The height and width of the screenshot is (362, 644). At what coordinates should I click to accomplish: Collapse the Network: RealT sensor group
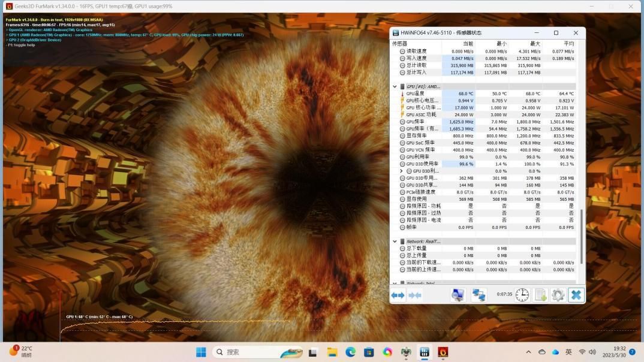pyautogui.click(x=395, y=241)
